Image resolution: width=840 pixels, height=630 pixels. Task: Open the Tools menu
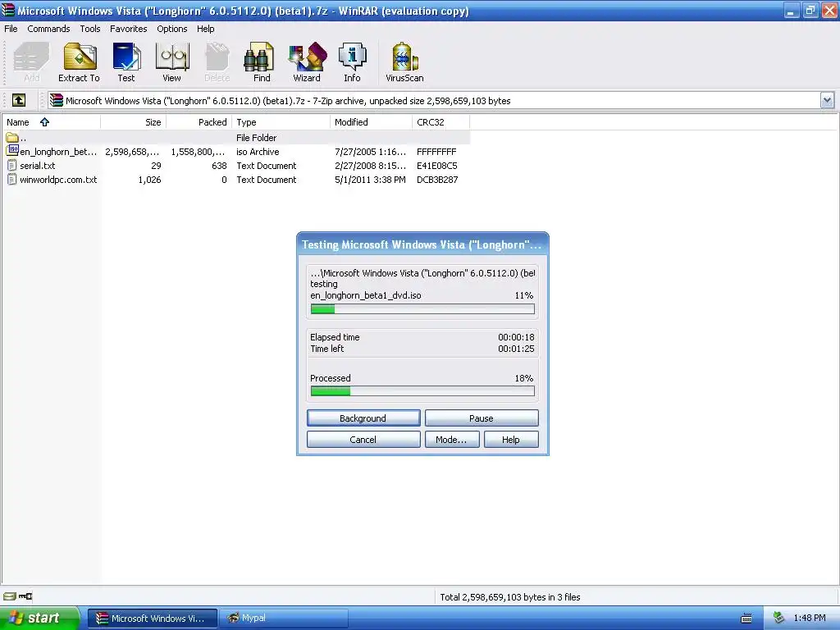pyautogui.click(x=90, y=29)
